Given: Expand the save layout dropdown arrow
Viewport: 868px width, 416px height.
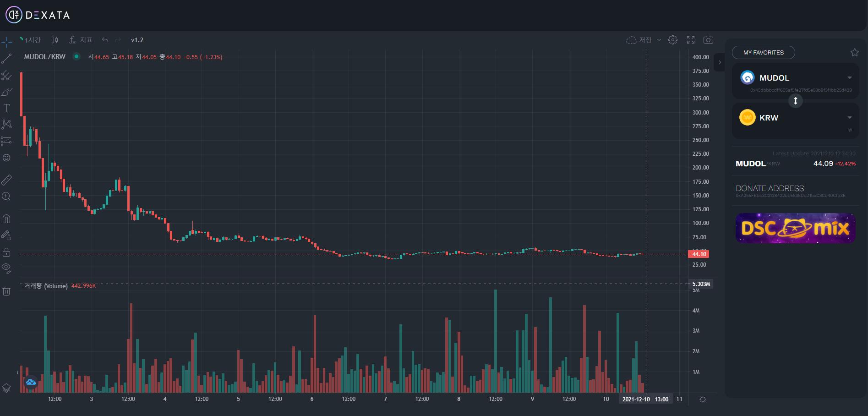Looking at the screenshot, I should click(659, 40).
